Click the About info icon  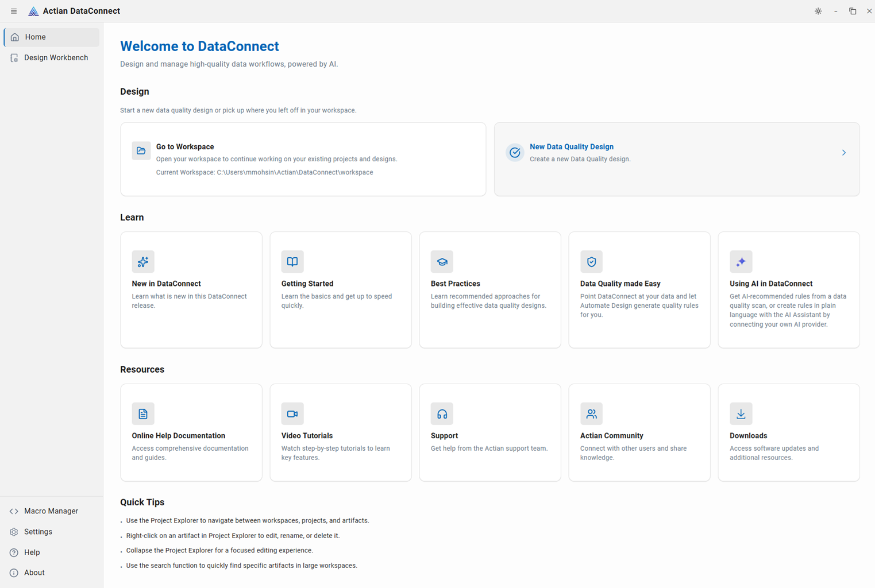click(14, 572)
